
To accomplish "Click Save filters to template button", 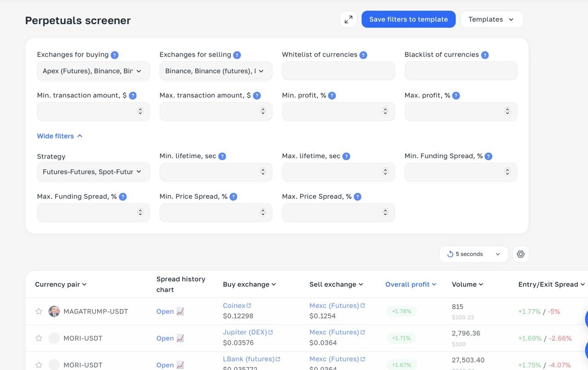I will click(408, 19).
